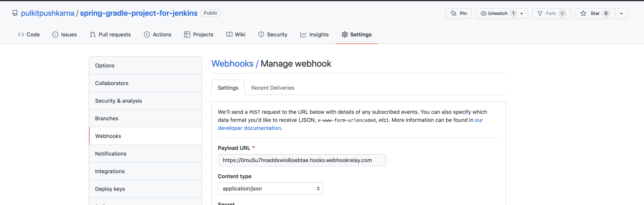Viewport: 644px width, 205px height.
Task: Click the Settings gear icon
Action: click(345, 34)
